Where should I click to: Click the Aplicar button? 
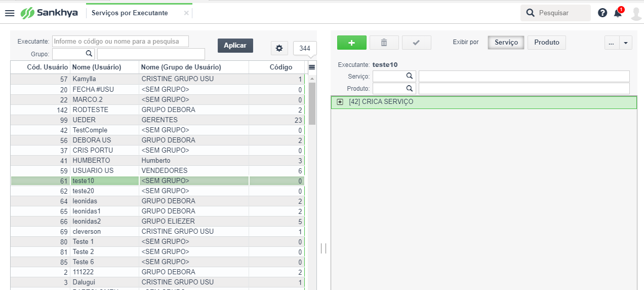tap(235, 46)
